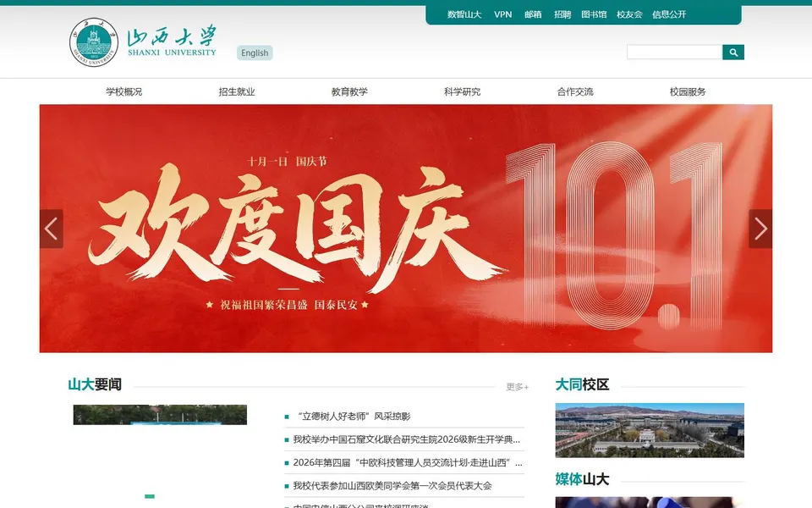Open news about 中国石窟文化联合研究生院 opening ceremony
812x508 pixels.
point(407,439)
